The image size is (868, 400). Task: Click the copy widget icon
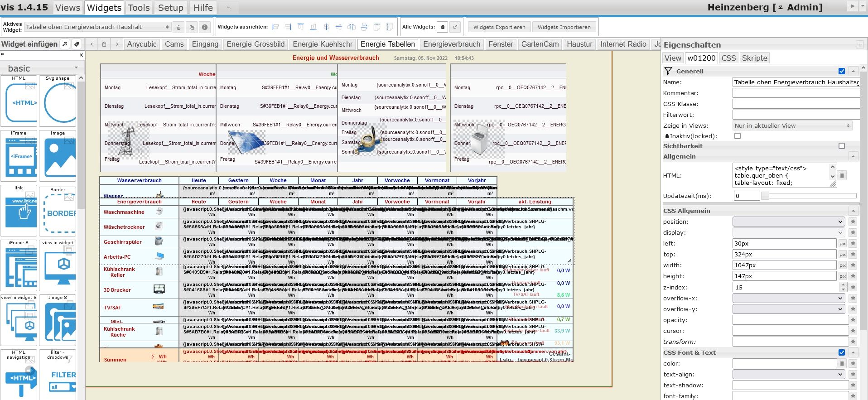tap(192, 27)
